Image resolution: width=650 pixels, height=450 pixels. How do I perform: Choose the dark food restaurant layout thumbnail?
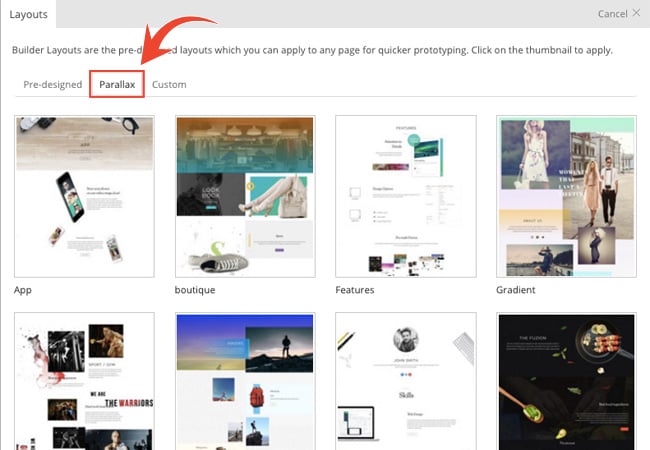click(566, 381)
